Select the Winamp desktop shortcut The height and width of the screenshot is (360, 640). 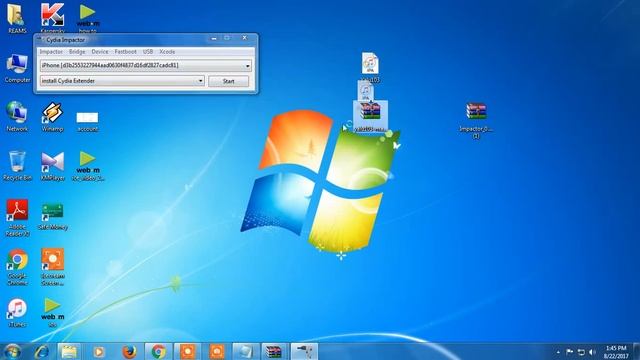point(52,117)
